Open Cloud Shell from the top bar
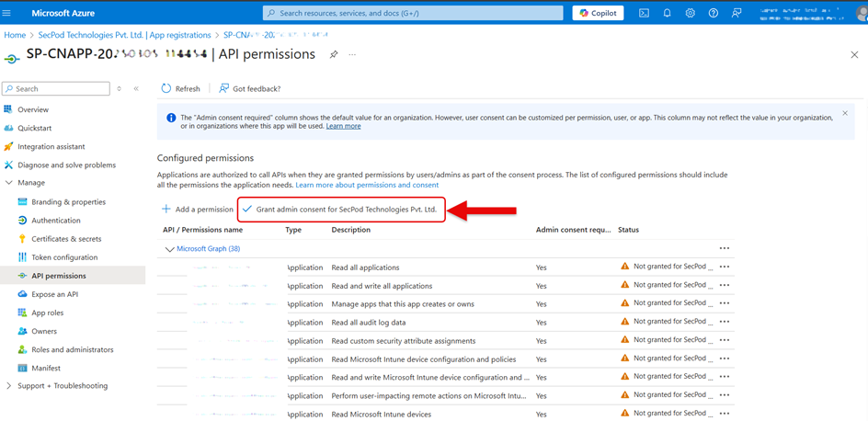868x421 pixels. click(x=644, y=13)
